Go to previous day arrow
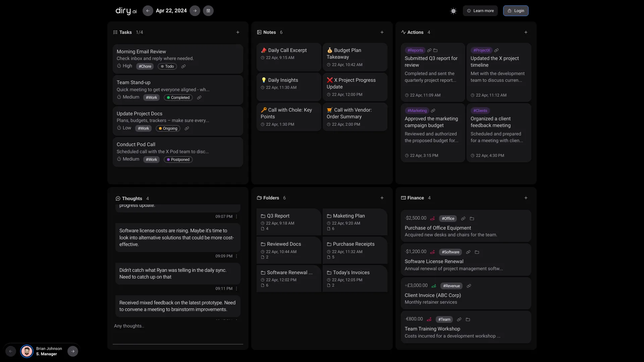 tap(148, 11)
